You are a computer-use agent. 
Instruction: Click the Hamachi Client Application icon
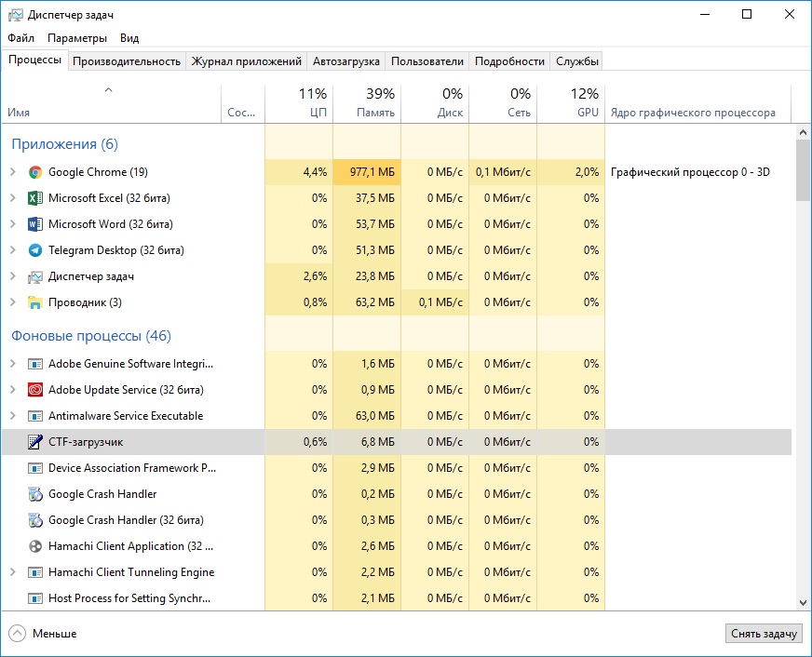point(35,546)
